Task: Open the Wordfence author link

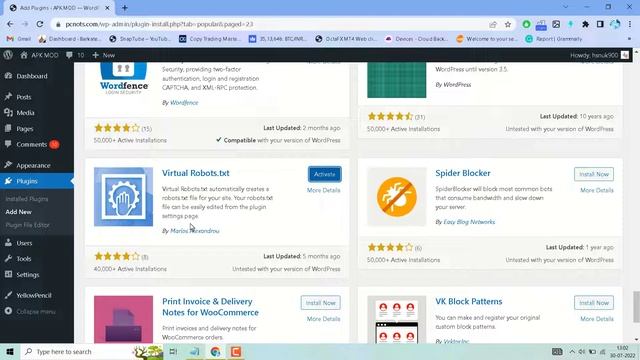Action: (x=184, y=102)
